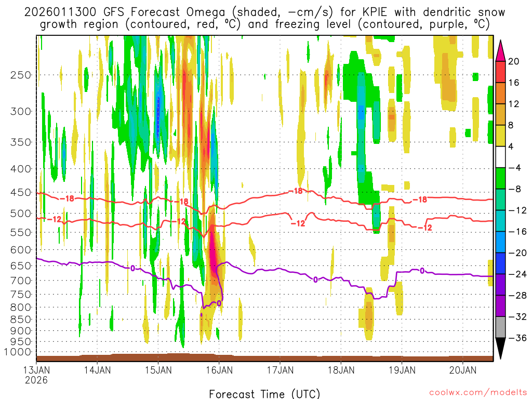The width and height of the screenshot is (532, 399).
Task: Click the white colorbar segment between -4 and 4
Action: point(501,157)
